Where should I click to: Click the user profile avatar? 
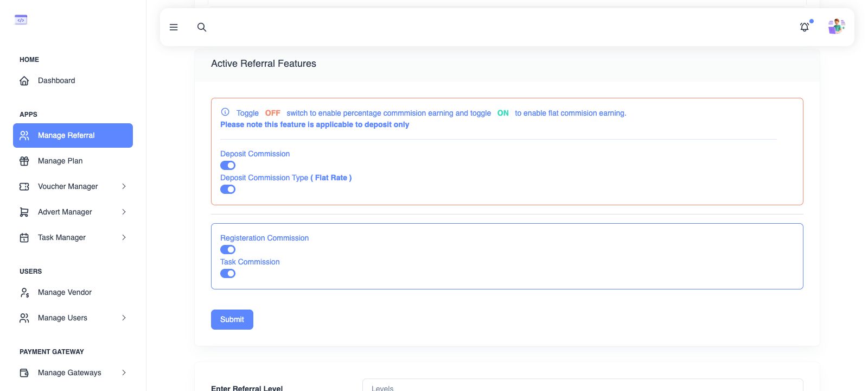[x=836, y=27]
